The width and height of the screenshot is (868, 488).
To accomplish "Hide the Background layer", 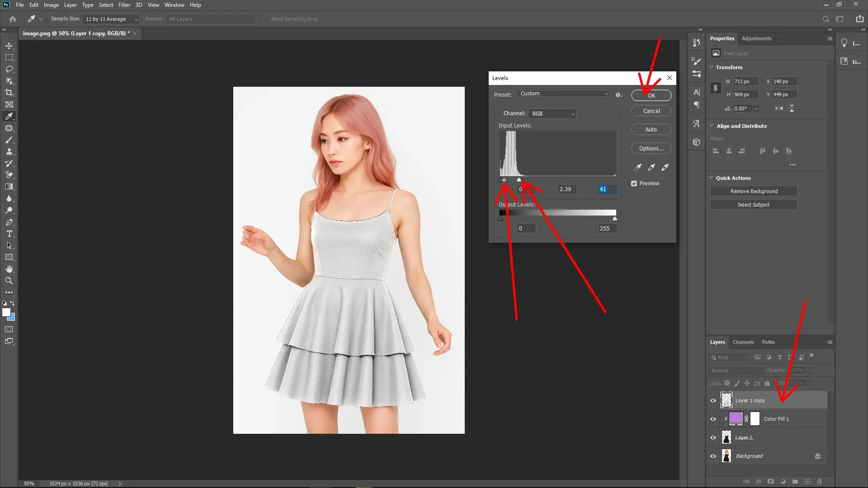I will 712,455.
